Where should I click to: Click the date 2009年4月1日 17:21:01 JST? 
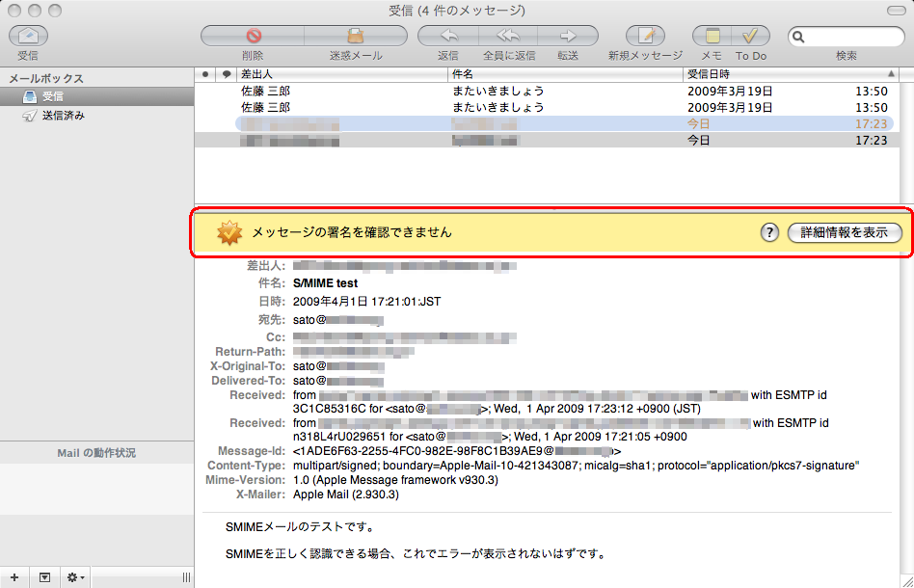366,302
